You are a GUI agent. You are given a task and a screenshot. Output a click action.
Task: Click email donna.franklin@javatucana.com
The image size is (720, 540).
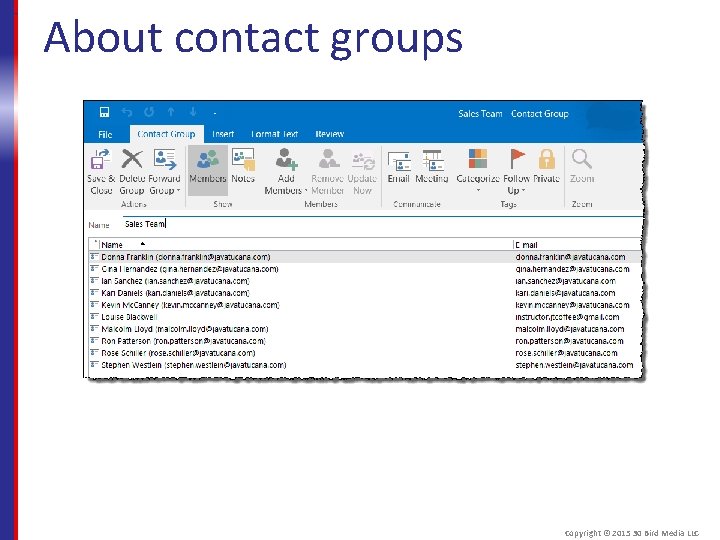[x=570, y=257]
